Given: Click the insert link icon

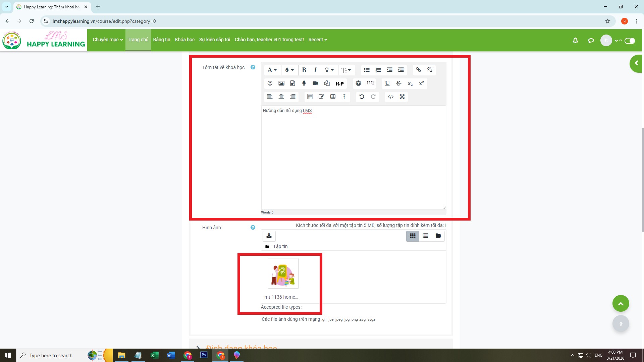Looking at the screenshot, I should [418, 70].
